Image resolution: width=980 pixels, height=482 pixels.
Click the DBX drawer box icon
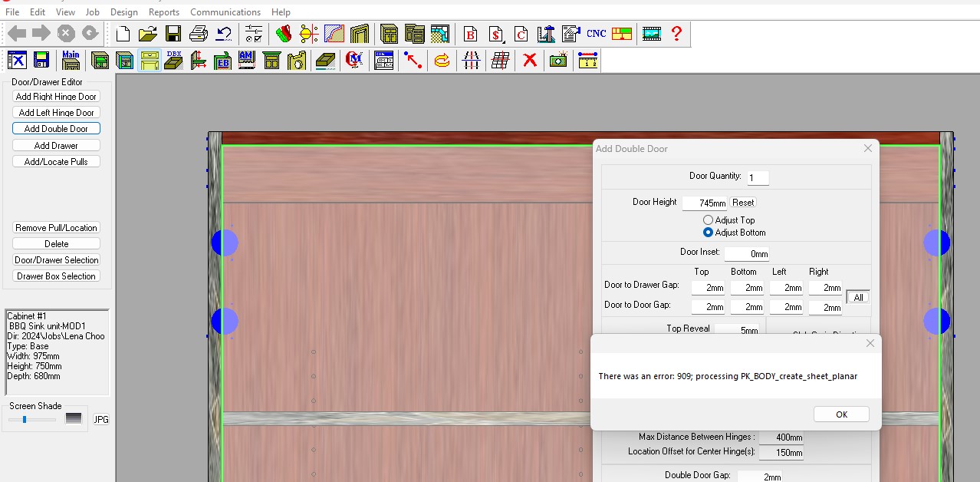(174, 60)
